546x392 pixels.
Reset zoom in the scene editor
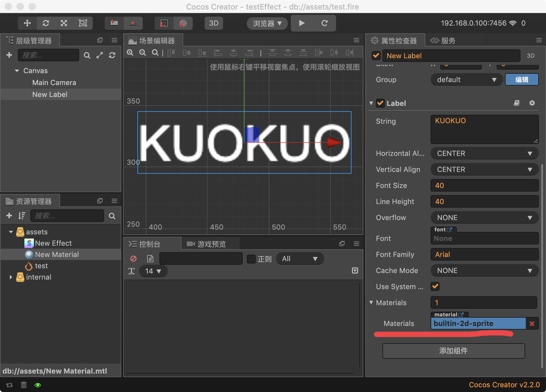coord(155,53)
